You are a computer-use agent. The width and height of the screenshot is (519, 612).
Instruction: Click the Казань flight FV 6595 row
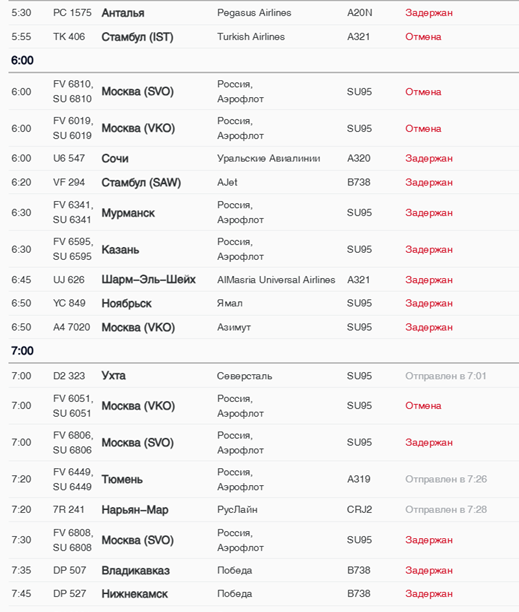pyautogui.click(x=263, y=249)
